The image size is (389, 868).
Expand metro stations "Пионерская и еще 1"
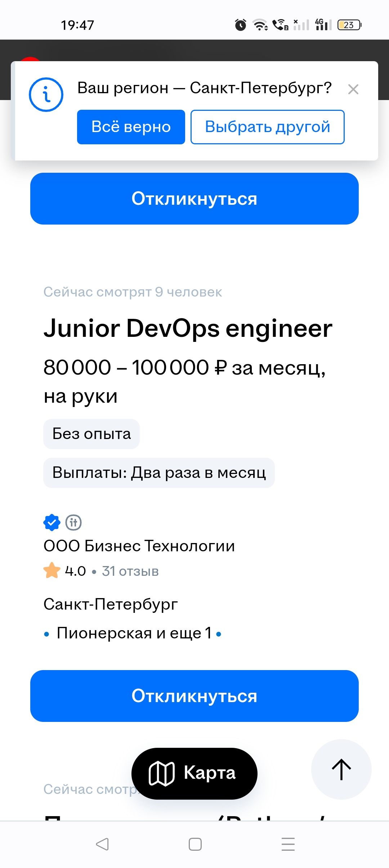click(134, 633)
